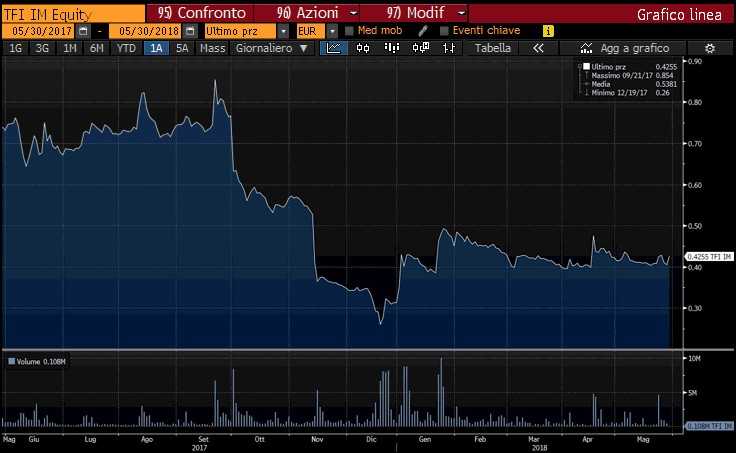Expand the Modif menu arrow

[461, 13]
